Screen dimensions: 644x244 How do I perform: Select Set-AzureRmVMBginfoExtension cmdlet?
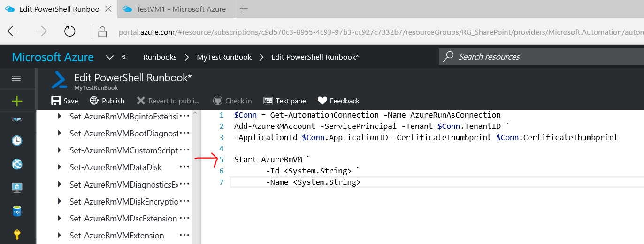123,116
